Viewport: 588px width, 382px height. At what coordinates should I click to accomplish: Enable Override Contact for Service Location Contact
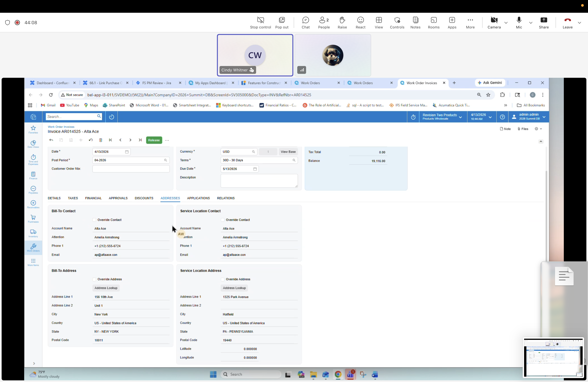pos(223,220)
